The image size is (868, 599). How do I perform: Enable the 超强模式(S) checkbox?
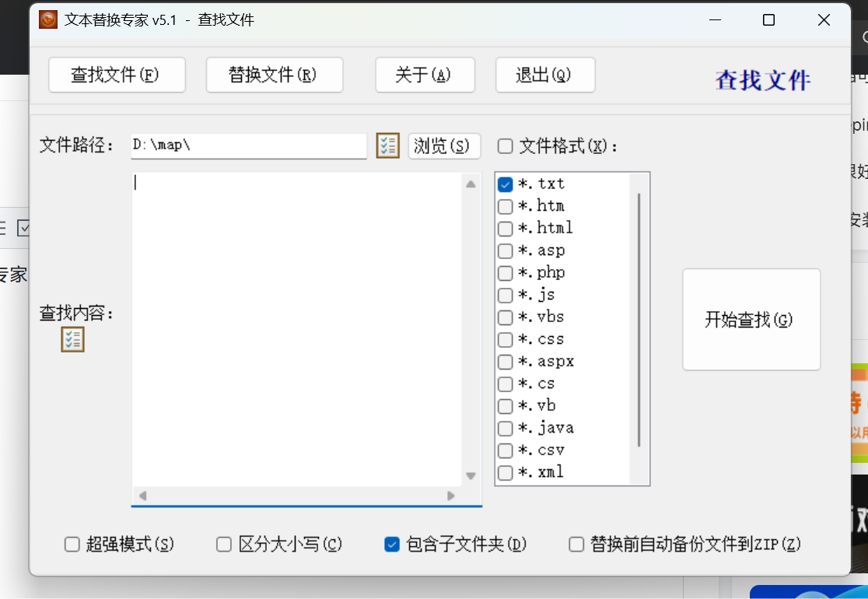click(72, 545)
